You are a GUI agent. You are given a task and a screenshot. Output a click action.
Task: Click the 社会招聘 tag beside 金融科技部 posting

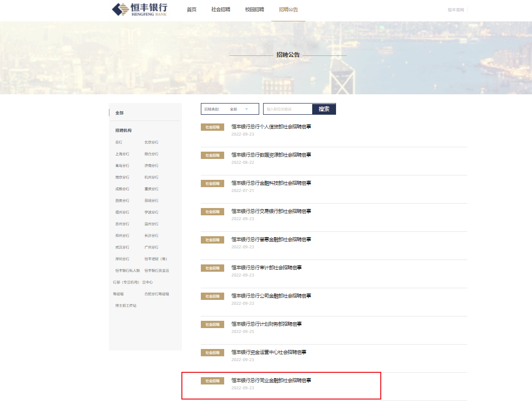[213, 184]
